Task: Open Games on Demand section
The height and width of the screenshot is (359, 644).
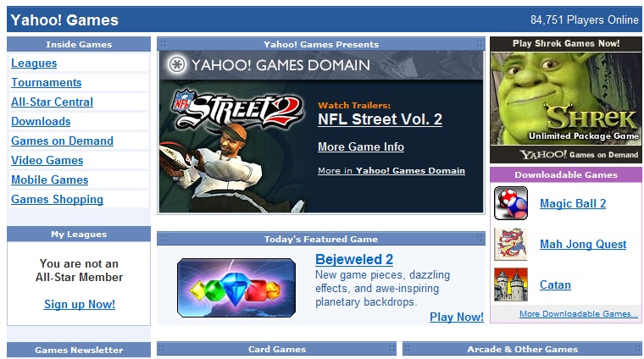Action: coord(62,141)
